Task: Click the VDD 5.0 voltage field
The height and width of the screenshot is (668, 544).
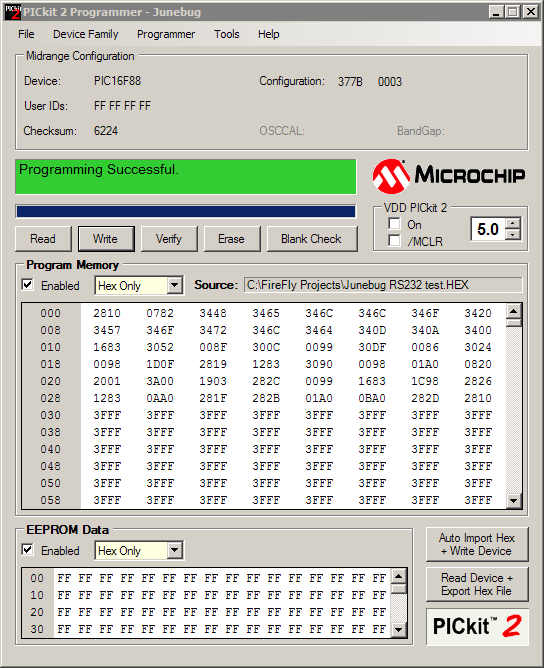Action: pos(489,229)
